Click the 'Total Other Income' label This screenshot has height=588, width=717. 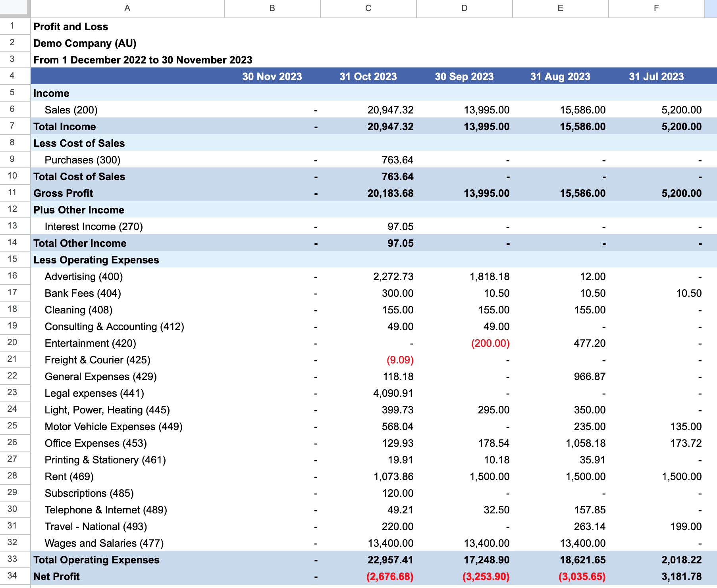point(80,243)
